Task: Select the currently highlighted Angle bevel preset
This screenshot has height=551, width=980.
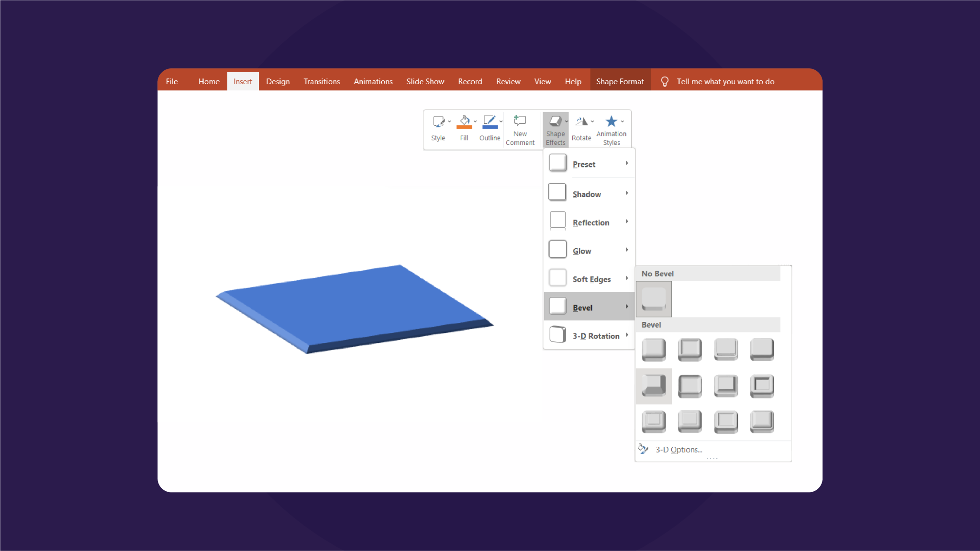Action: pos(654,386)
